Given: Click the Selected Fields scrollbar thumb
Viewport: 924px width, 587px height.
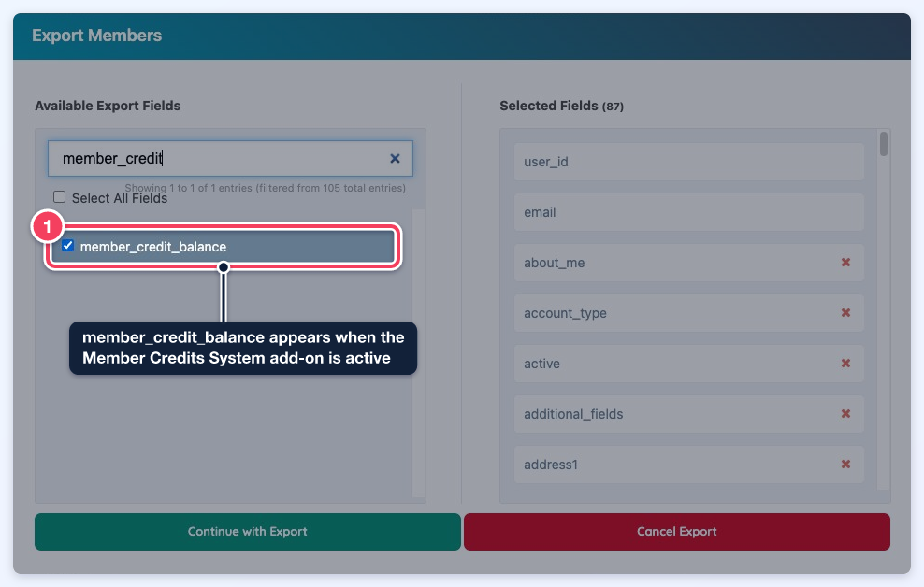Looking at the screenshot, I should 884,144.
